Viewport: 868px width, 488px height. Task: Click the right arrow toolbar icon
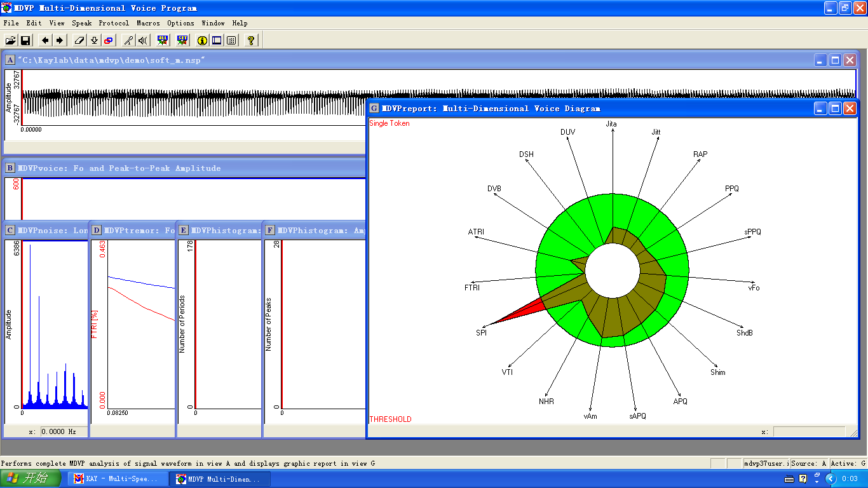coord(60,41)
